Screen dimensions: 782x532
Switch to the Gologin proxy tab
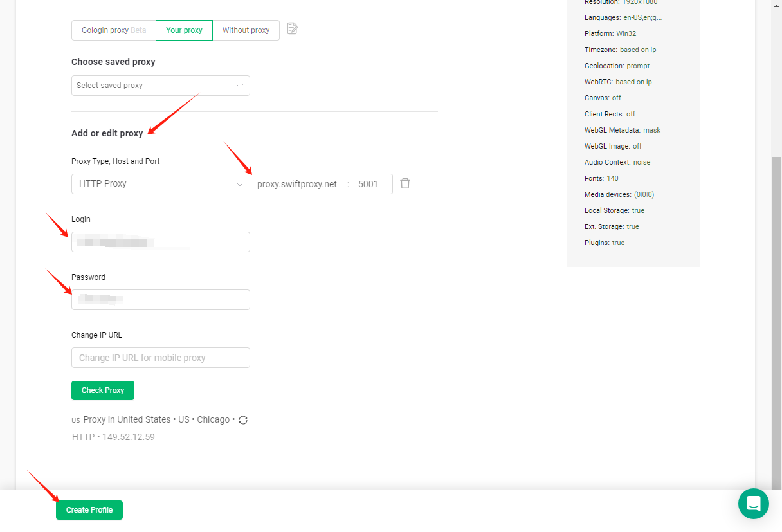[x=113, y=30]
